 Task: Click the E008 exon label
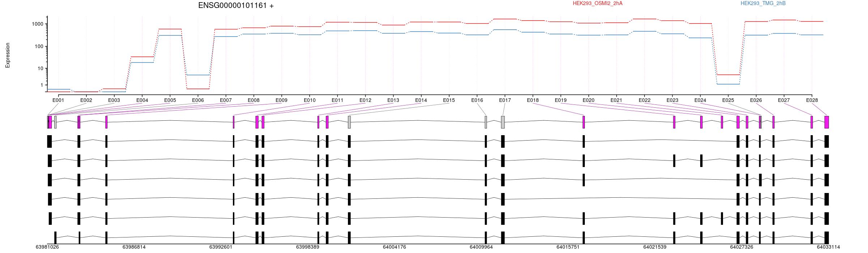coord(254,100)
